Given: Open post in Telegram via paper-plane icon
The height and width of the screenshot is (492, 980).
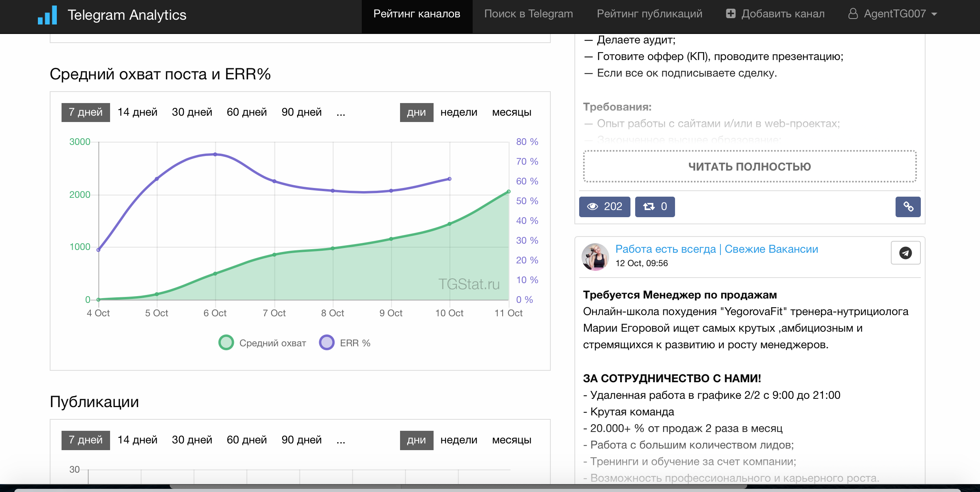Looking at the screenshot, I should click(x=905, y=253).
